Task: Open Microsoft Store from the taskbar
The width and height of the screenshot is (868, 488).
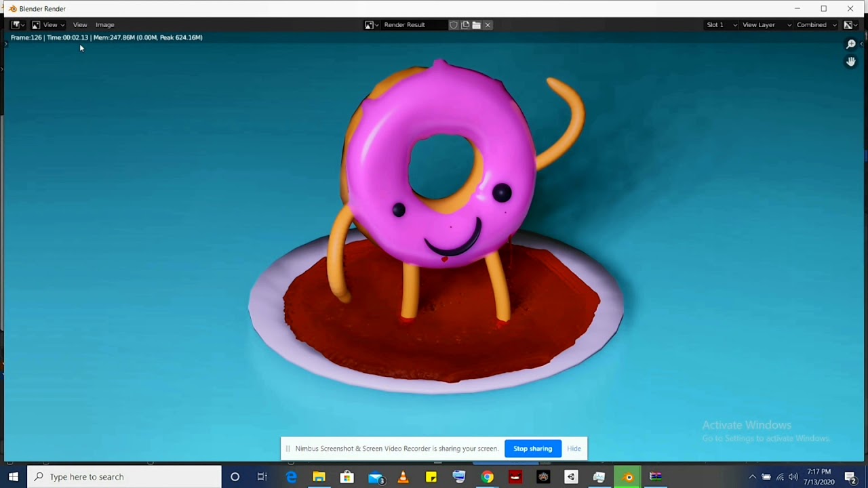Action: [347, 476]
